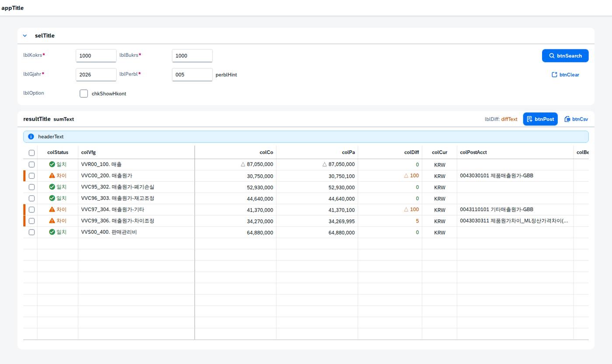Click the colVfg column header

[x=136, y=153]
